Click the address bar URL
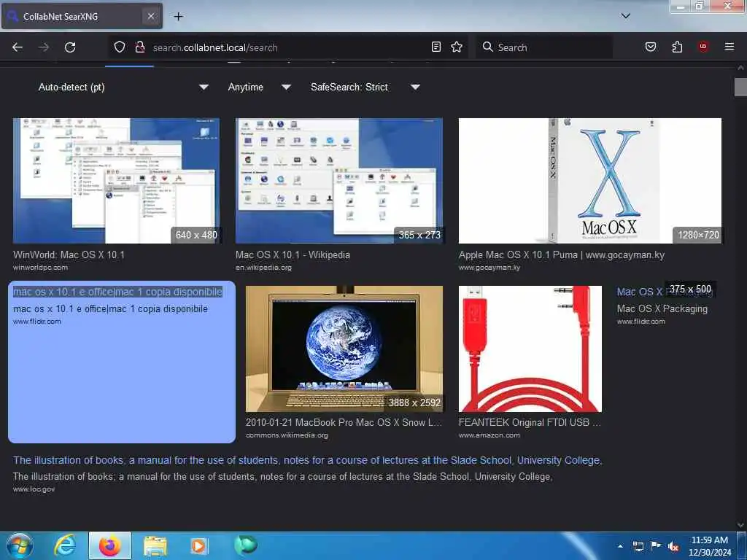Screen dimensions: 747x560 pos(215,47)
